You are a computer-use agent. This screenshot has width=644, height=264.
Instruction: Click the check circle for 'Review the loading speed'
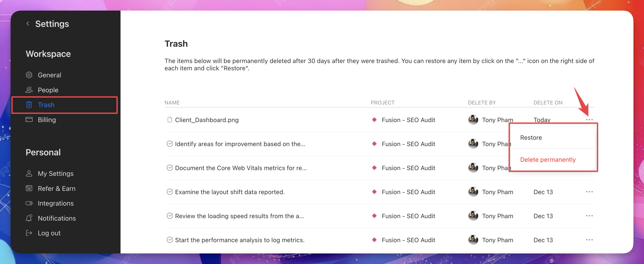pos(170,216)
